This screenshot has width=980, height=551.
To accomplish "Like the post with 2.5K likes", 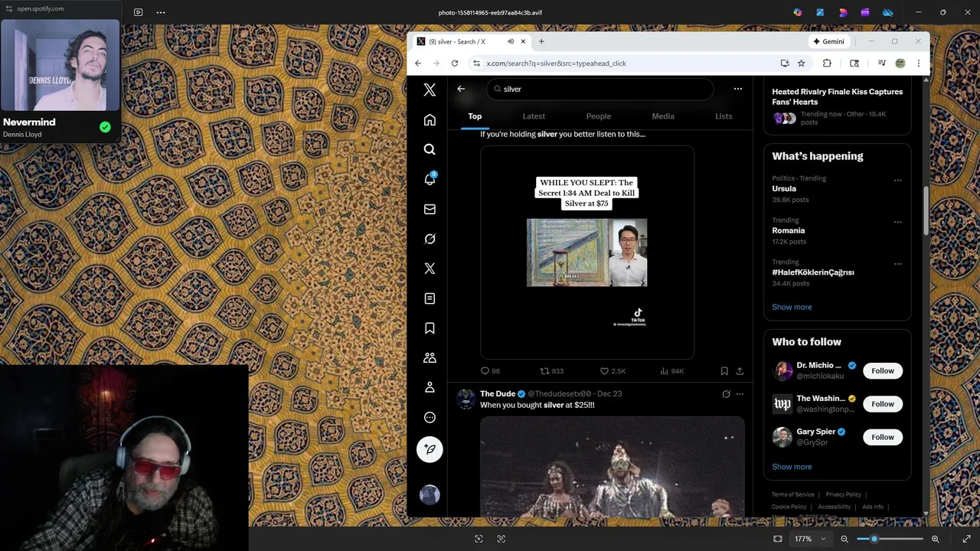I will coord(612,371).
